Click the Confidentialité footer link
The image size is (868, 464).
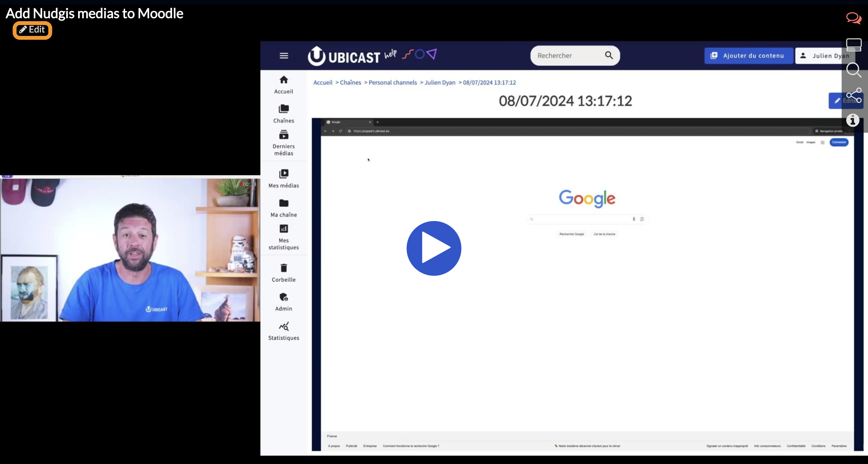(796, 446)
